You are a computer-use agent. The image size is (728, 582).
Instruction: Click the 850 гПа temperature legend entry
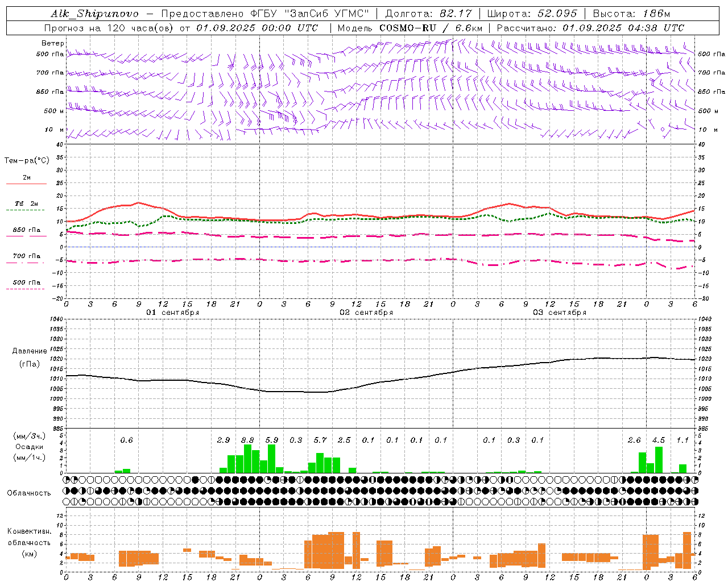(x=27, y=230)
